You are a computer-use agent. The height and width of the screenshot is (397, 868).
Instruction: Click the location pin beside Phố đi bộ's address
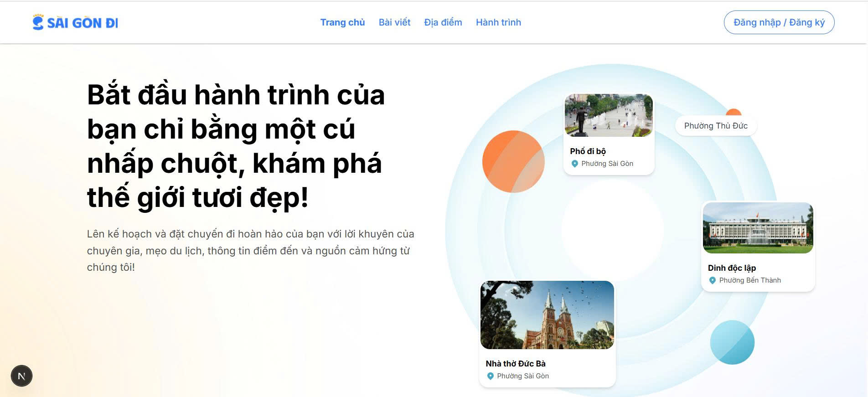575,164
